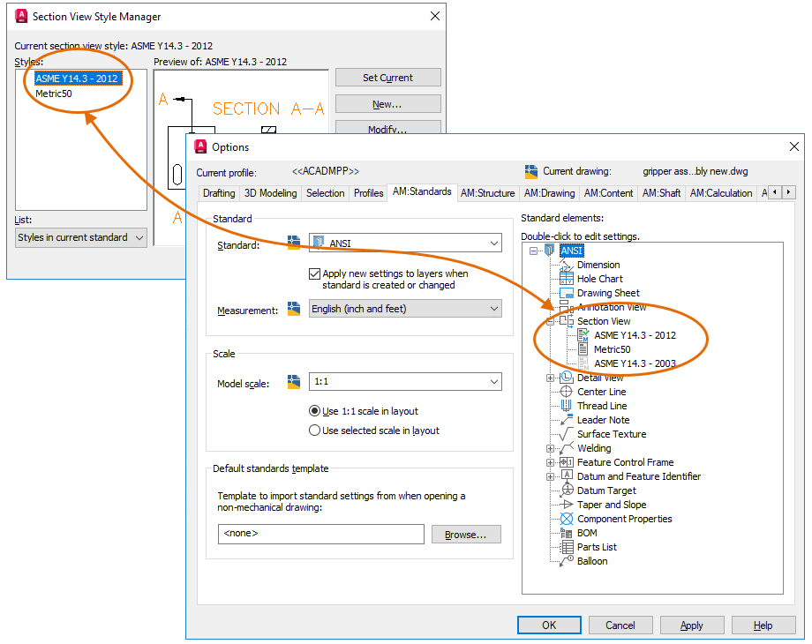Image resolution: width=812 pixels, height=644 pixels.
Task: Switch to the 3D Modeling tab
Action: tap(270, 193)
